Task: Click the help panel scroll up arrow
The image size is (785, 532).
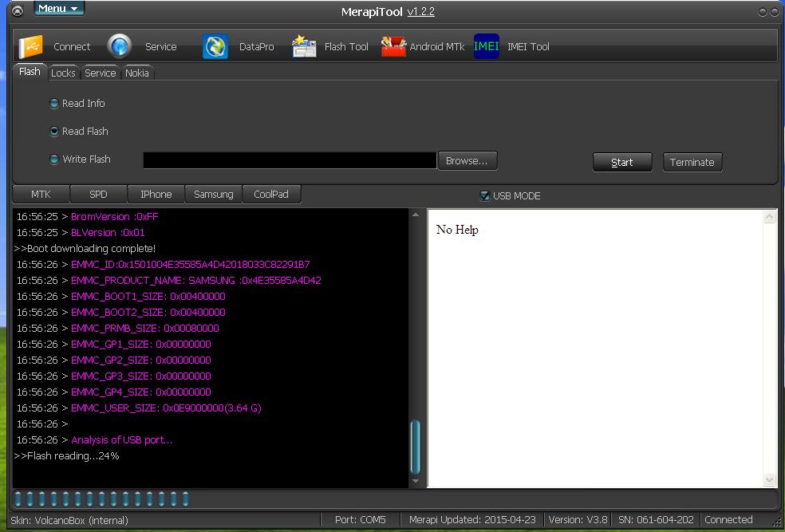Action: (770, 217)
